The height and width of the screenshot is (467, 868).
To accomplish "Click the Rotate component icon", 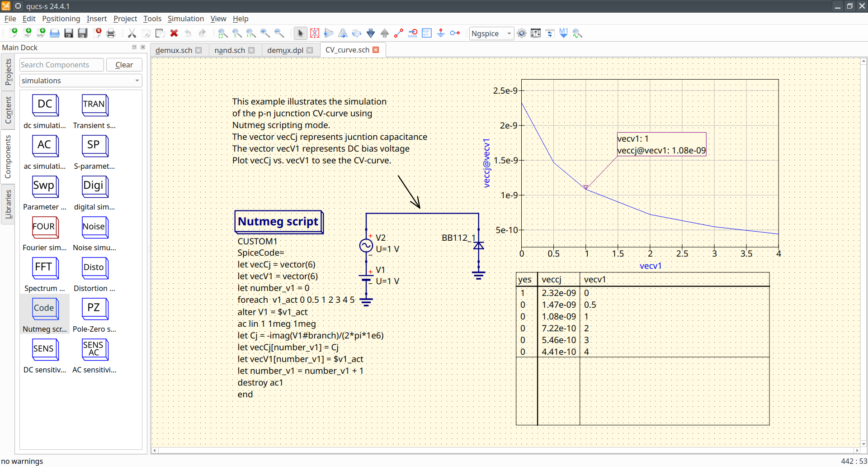I will click(x=357, y=33).
